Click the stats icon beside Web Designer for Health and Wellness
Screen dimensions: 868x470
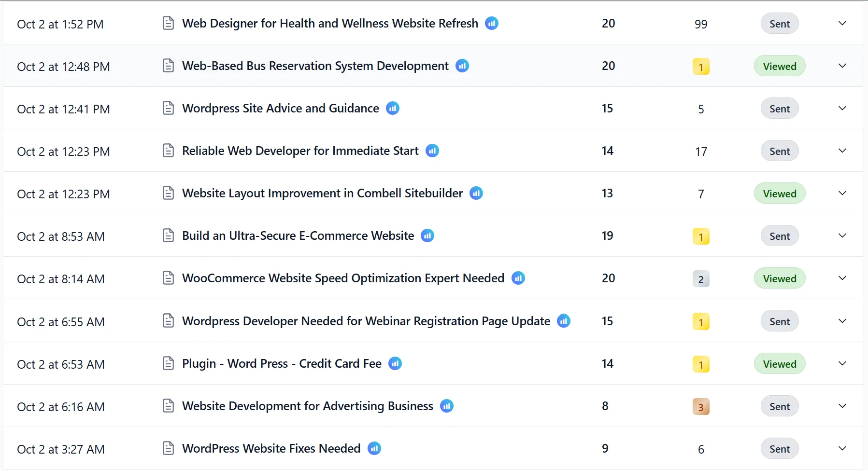492,23
